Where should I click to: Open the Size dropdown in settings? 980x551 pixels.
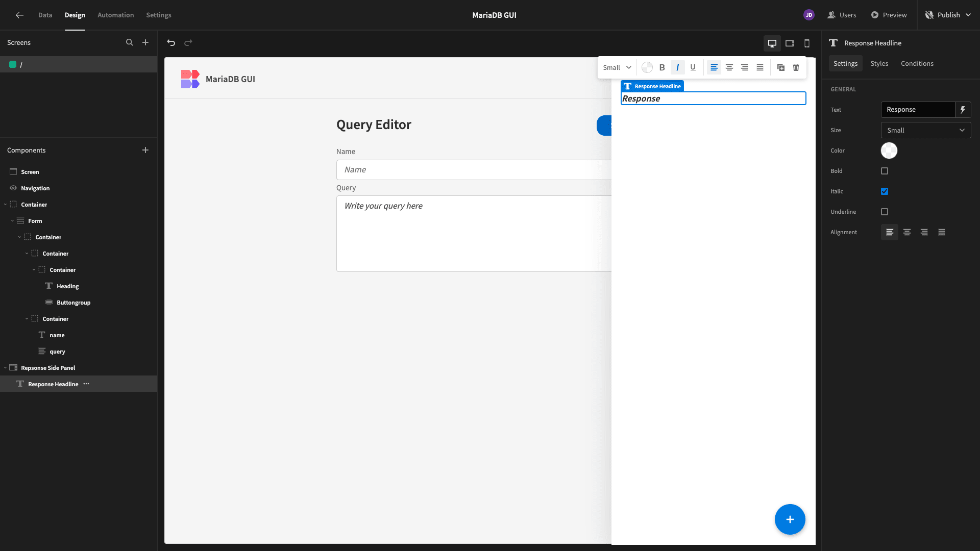click(x=926, y=130)
